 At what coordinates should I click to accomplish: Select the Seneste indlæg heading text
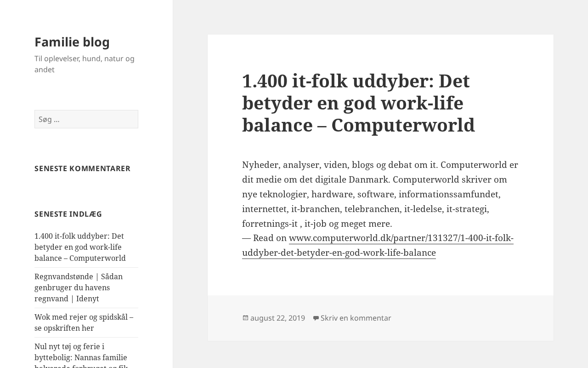[68, 214]
